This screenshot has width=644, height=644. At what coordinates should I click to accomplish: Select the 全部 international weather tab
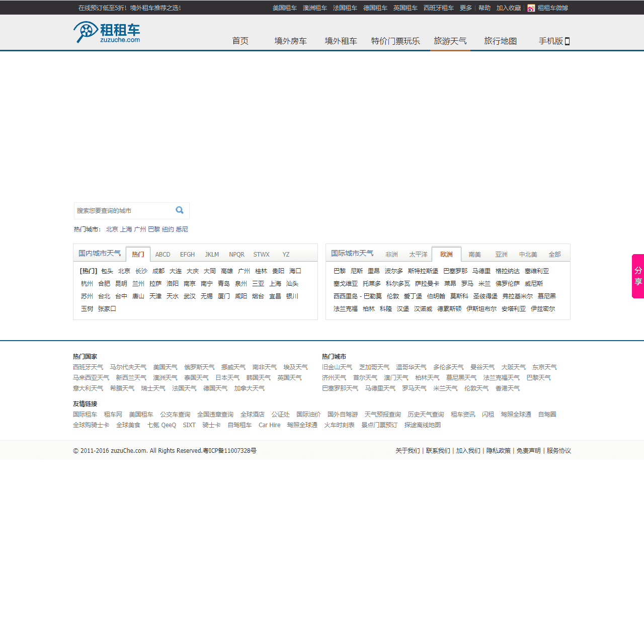point(554,255)
